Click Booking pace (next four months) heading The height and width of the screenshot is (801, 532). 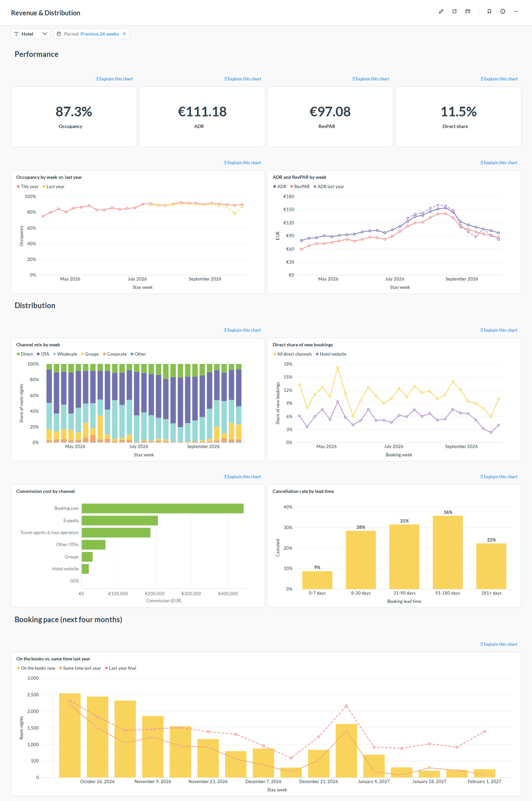(x=68, y=620)
